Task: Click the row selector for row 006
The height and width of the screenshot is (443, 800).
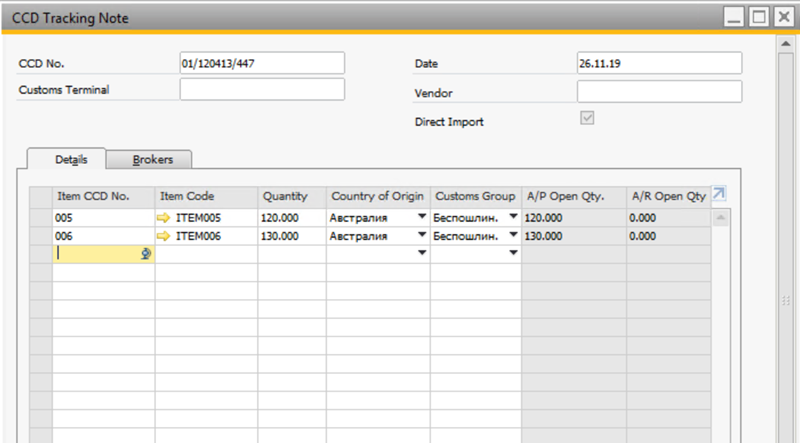Action: click(x=41, y=236)
